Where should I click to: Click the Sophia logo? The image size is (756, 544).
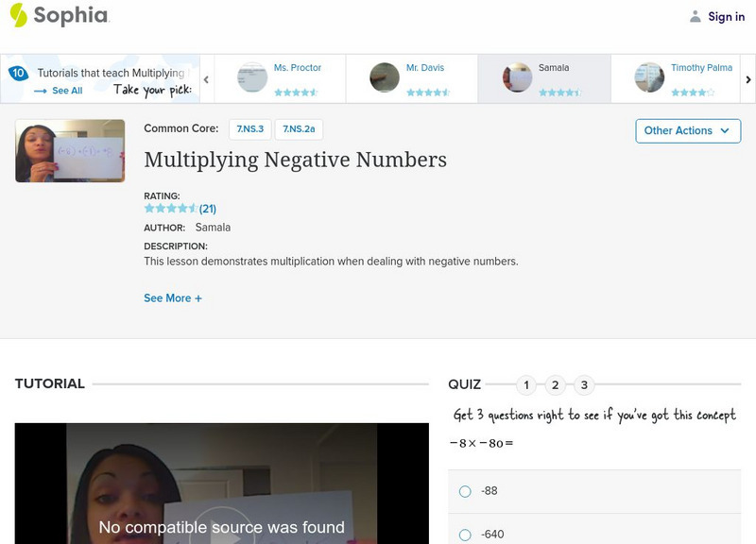point(60,15)
